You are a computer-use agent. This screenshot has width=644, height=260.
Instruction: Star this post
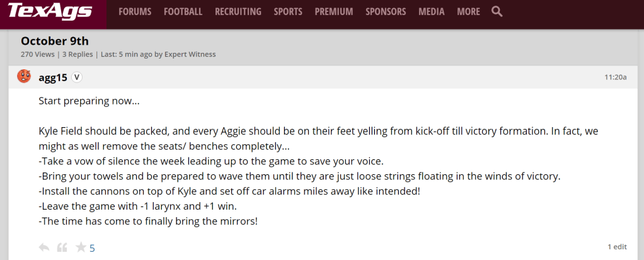81,247
